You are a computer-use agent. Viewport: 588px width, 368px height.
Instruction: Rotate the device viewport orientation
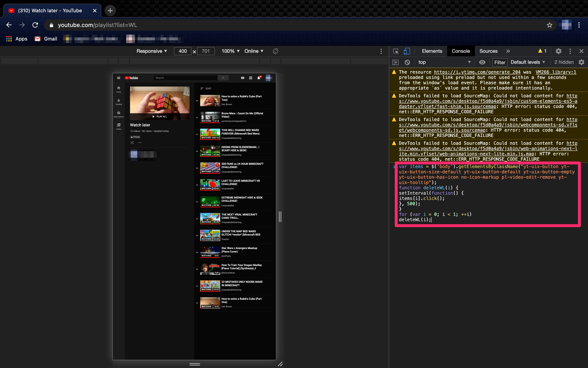(276, 51)
